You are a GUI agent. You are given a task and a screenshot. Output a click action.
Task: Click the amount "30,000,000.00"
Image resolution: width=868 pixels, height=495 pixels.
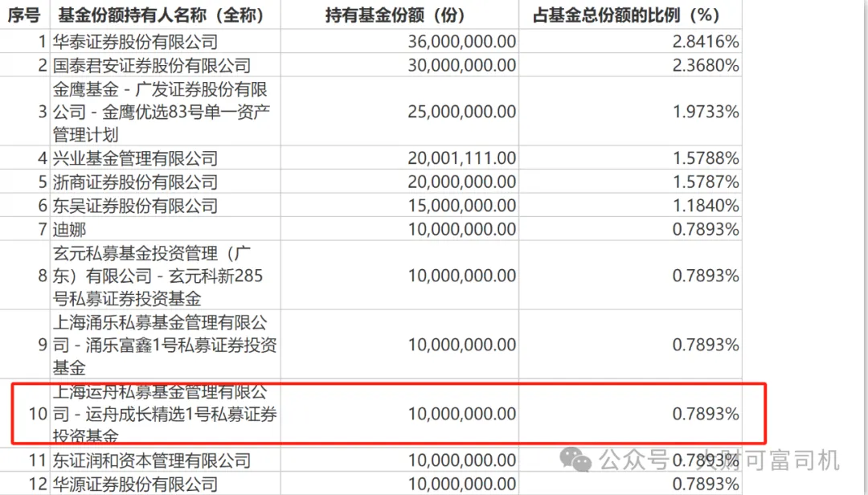[x=461, y=65]
